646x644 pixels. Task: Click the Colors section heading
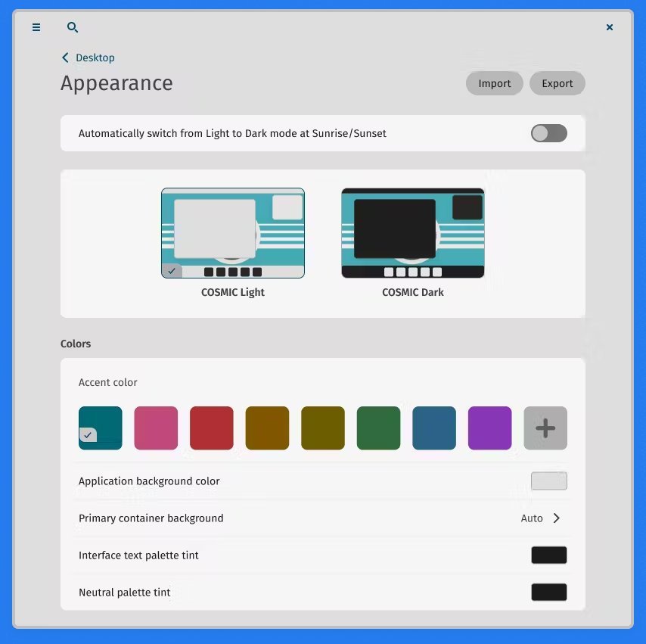coord(76,344)
